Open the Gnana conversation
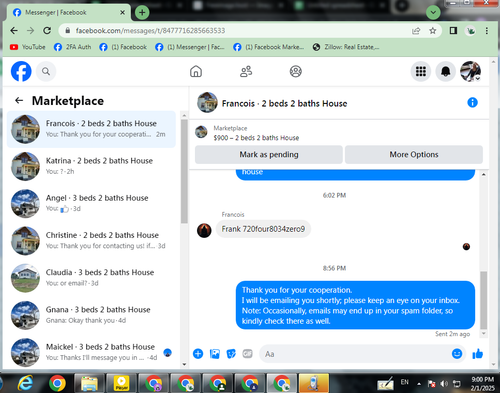Screen dimensions: 500x393 coord(91,315)
